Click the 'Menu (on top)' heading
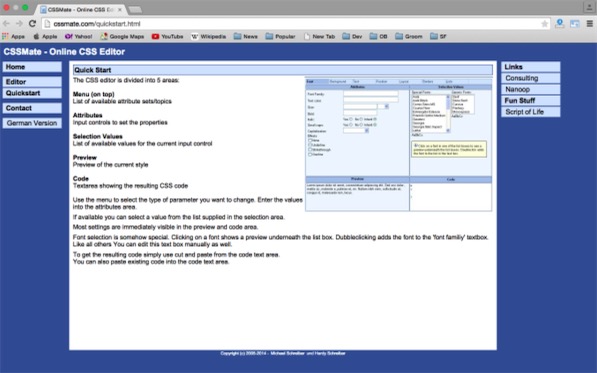Screen dimensions: 597x373 [93, 94]
